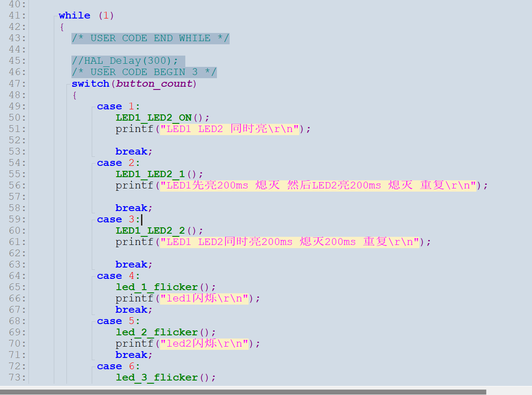
Task: Click the 'case 4:' label
Action: (118, 276)
